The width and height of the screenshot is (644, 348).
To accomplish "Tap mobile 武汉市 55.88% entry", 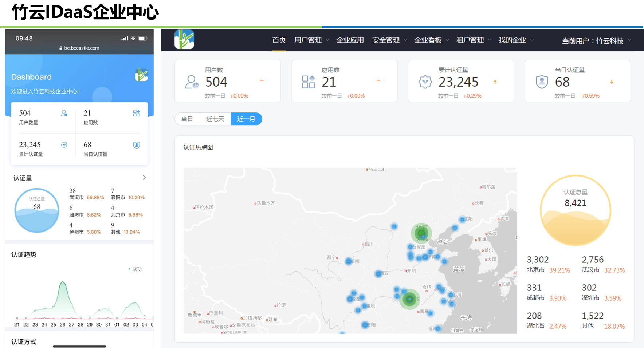I will pyautogui.click(x=87, y=194).
